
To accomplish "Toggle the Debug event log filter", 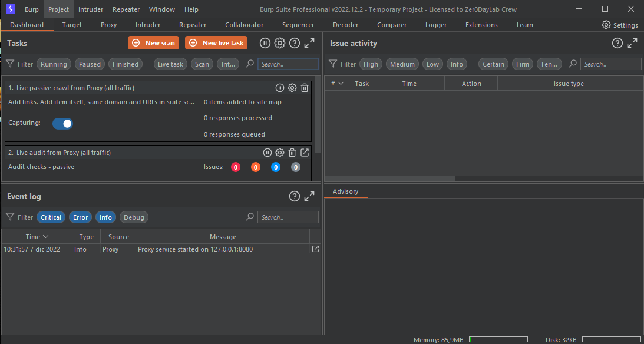I will [134, 217].
